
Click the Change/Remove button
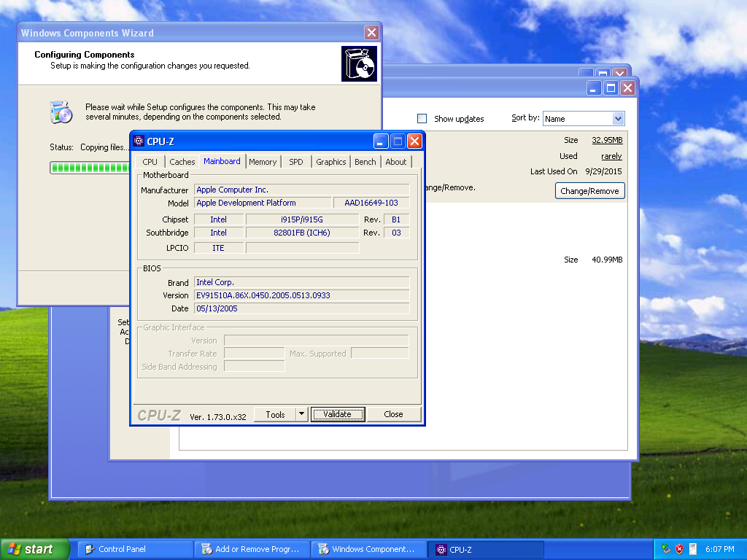tap(589, 191)
